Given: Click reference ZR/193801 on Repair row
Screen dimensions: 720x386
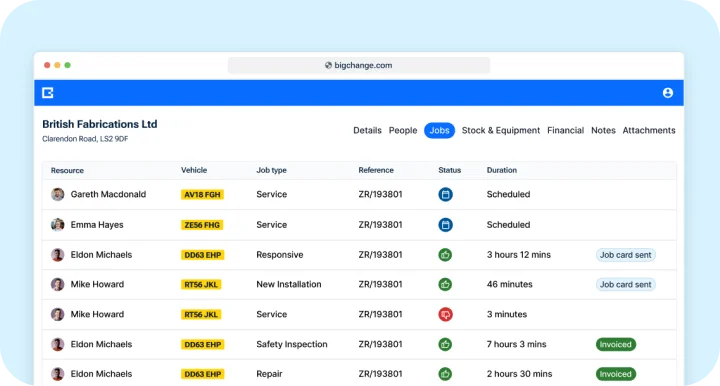Looking at the screenshot, I should [380, 374].
